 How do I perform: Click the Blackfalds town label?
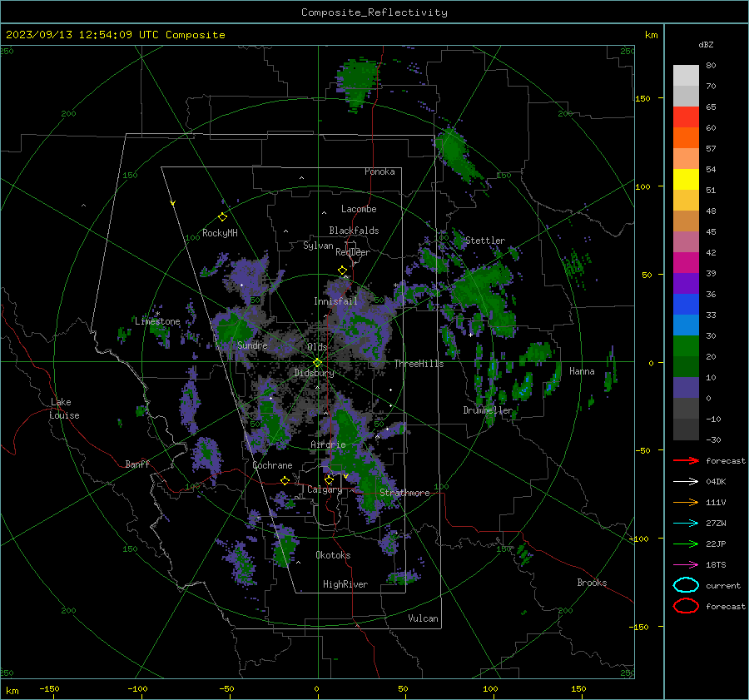[354, 231]
